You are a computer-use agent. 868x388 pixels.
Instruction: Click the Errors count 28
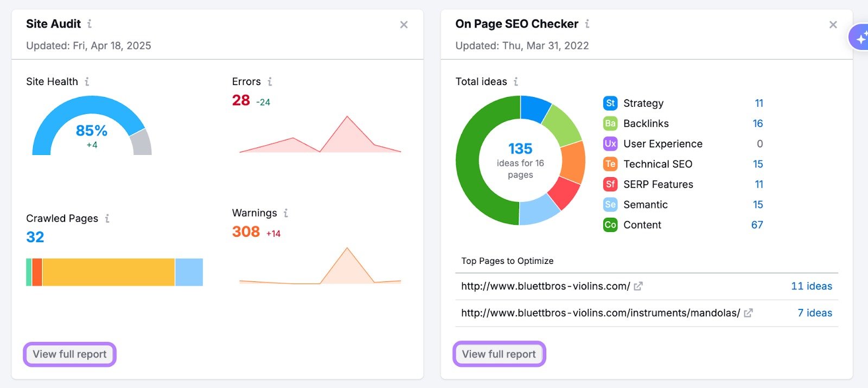[x=241, y=101]
